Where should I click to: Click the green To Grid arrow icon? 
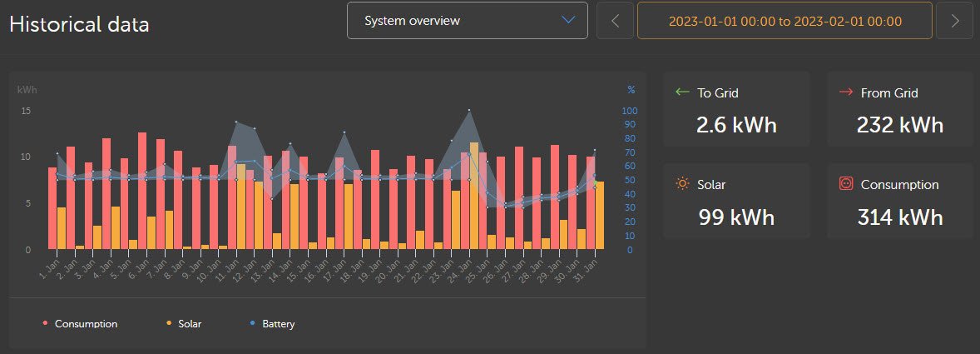[683, 92]
